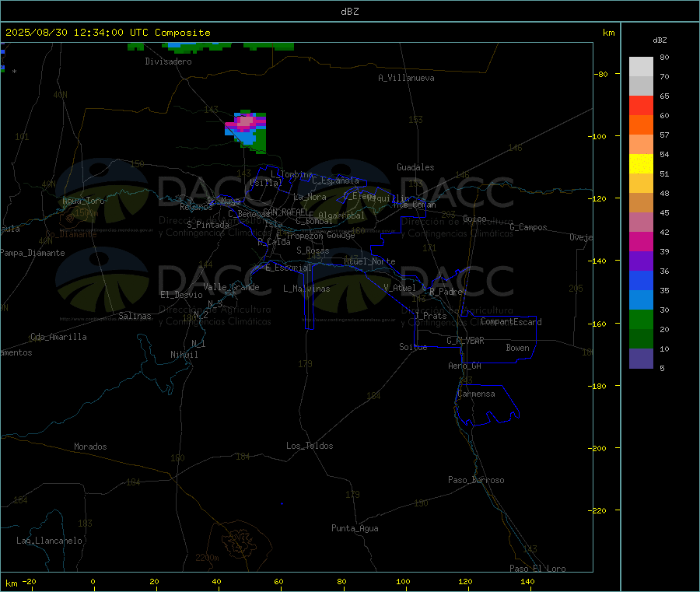Click the orange 57-60 dBZ legend swatch

click(x=641, y=125)
